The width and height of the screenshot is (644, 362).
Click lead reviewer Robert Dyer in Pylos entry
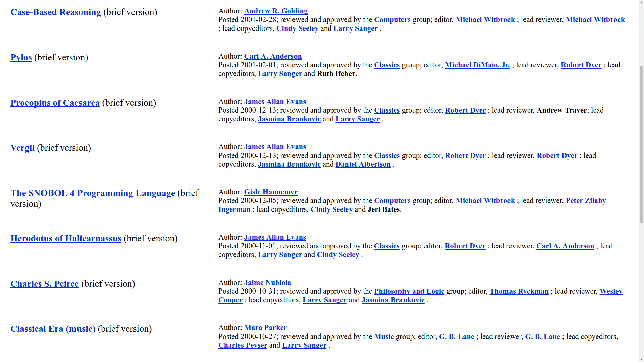click(581, 65)
